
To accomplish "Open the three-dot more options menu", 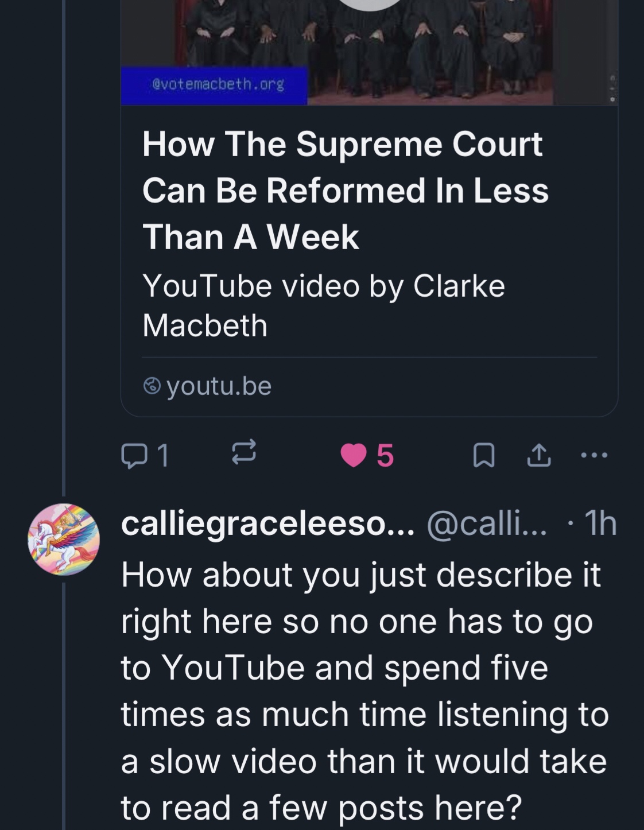I will click(x=593, y=455).
